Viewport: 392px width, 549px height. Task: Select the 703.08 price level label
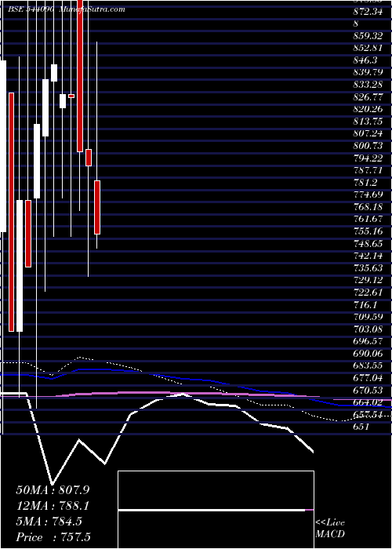367,329
